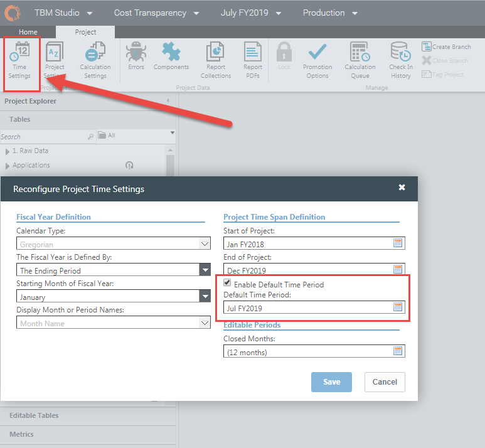Expand the 1. Raw Data tree node

pyautogui.click(x=8, y=152)
